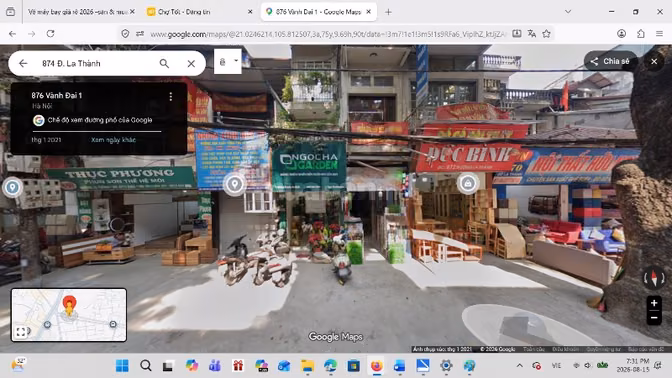Close Street View with the X button
The height and width of the screenshot is (378, 672).
[654, 61]
